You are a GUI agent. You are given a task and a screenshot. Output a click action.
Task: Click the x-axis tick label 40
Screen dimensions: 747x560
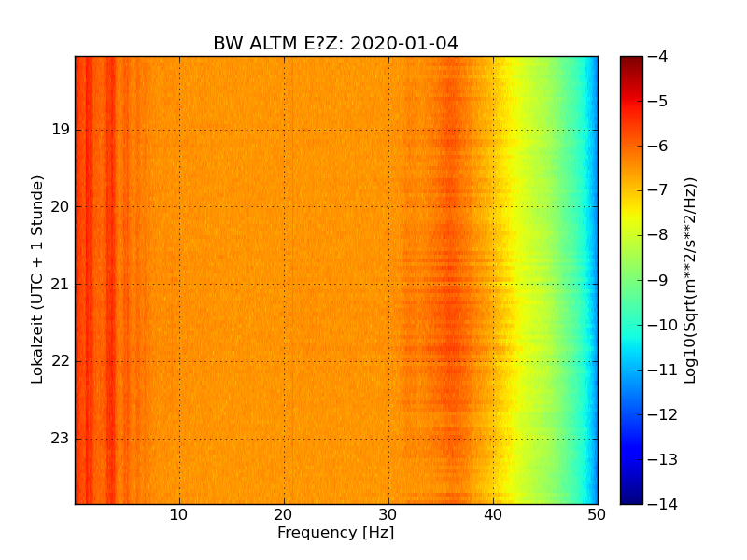pyautogui.click(x=493, y=515)
